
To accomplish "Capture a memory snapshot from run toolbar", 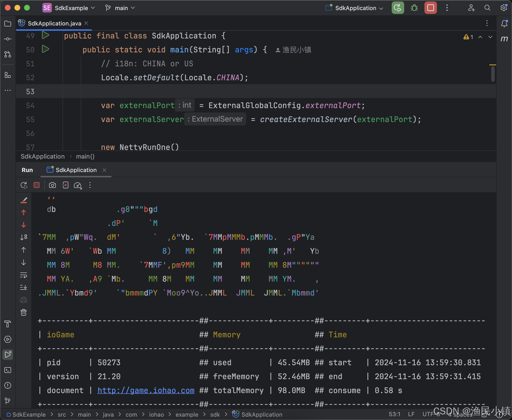I will coord(52,185).
